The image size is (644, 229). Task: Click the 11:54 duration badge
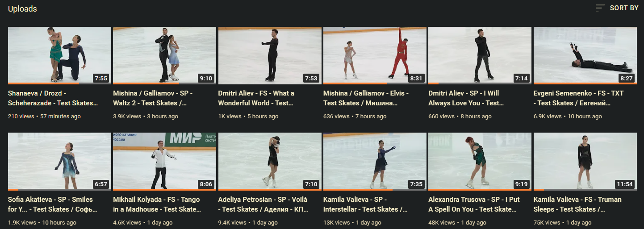(625, 184)
